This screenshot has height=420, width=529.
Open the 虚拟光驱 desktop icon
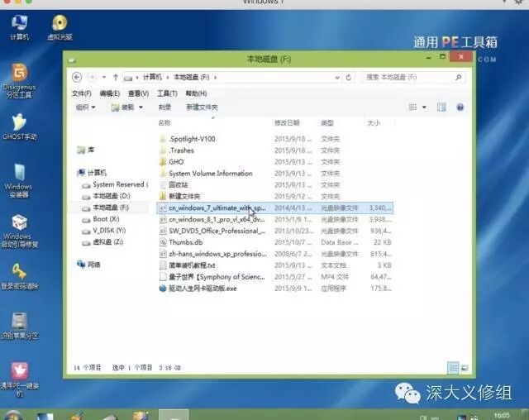coord(60,27)
